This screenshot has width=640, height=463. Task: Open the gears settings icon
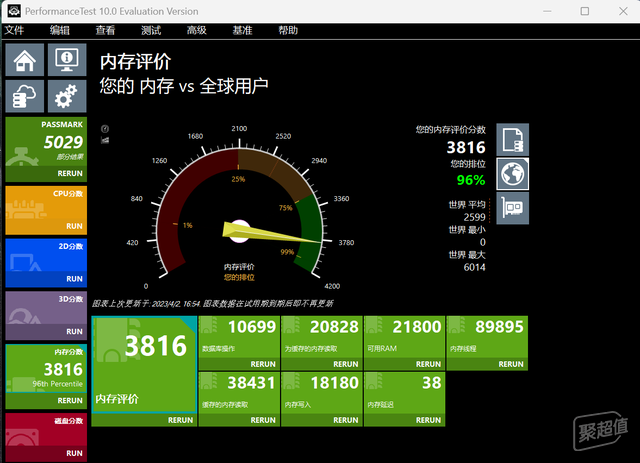coord(67,96)
